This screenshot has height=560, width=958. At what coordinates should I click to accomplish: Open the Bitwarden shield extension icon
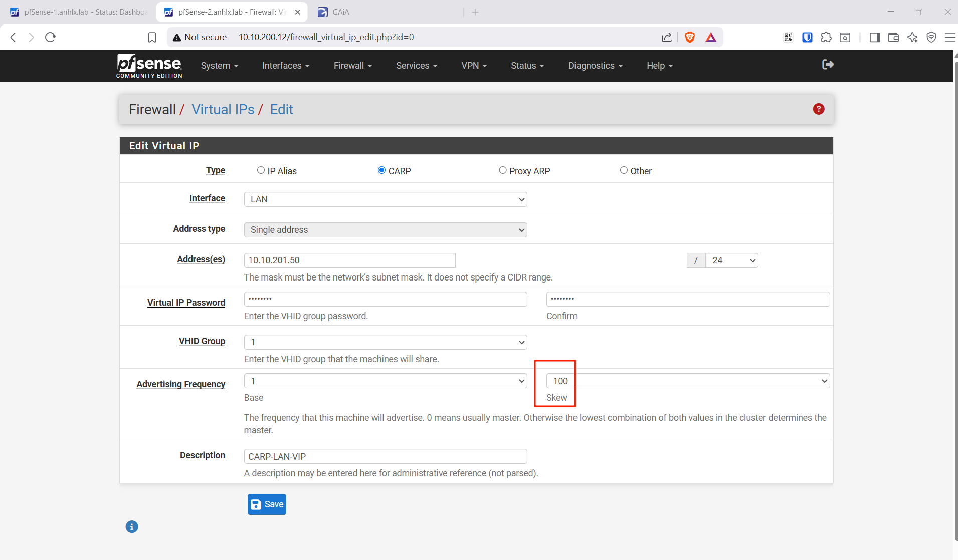[807, 37]
